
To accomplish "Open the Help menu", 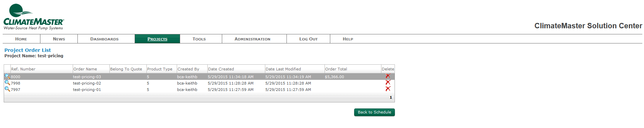I will (x=348, y=39).
